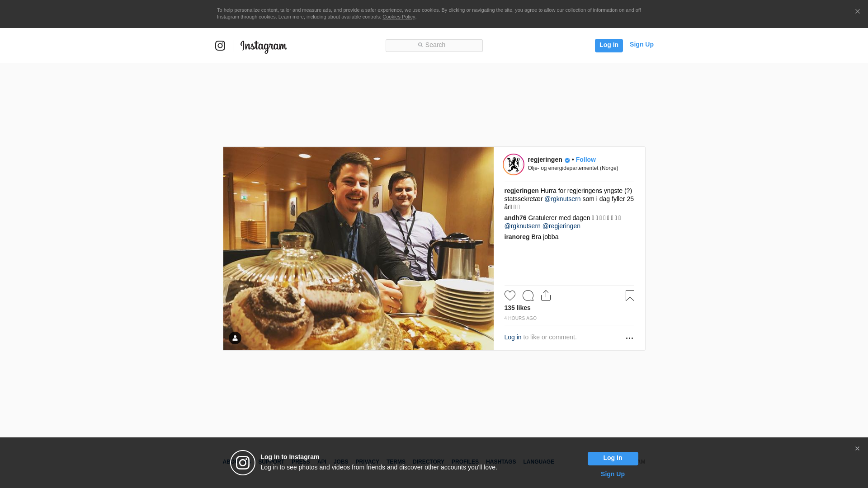Viewport: 868px width, 488px height.
Task: Click Sign Up link in bottom banner
Action: tap(612, 474)
